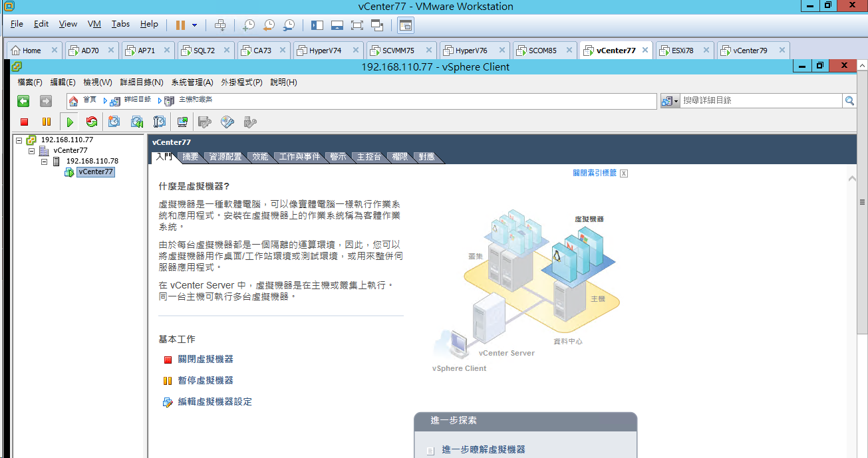
Task: Click the Workstation revert snapshot clock icon
Action: click(x=269, y=25)
